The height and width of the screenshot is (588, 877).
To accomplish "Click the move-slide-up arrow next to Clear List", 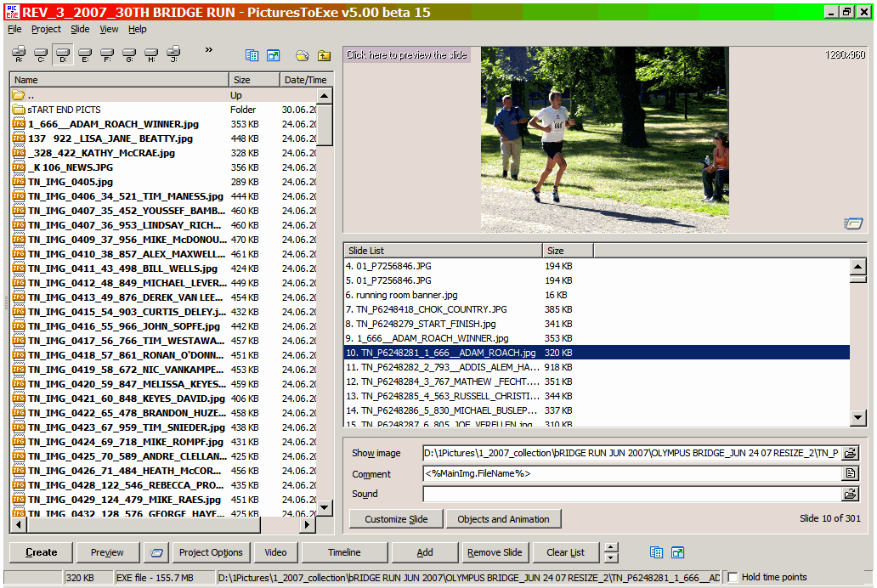I will pyautogui.click(x=611, y=547).
